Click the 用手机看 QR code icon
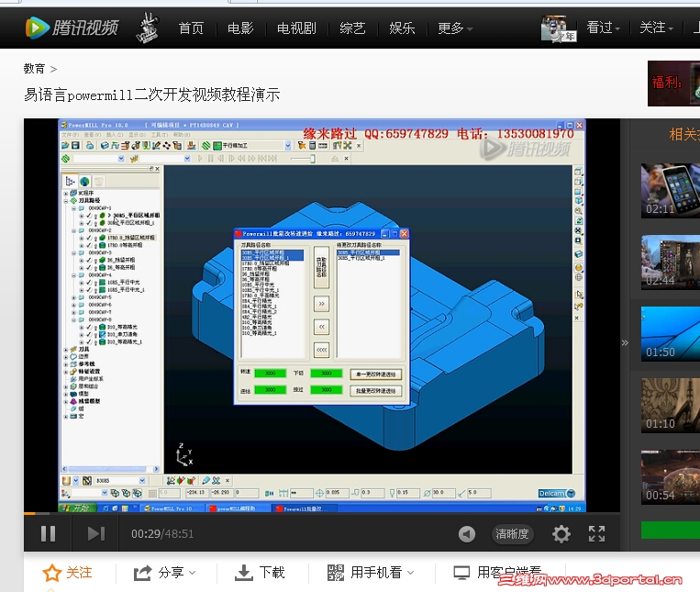Image resolution: width=700 pixels, height=592 pixels. (336, 573)
